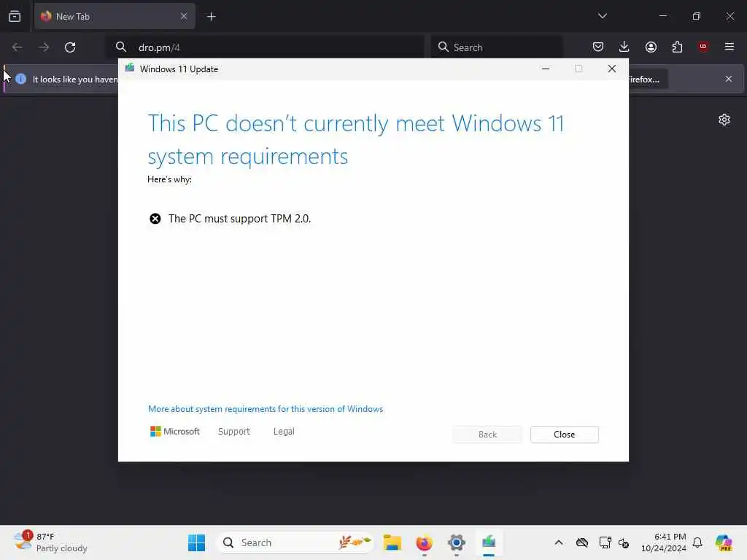Open New Tab page personalize gear
The height and width of the screenshot is (560, 747).
tap(724, 120)
